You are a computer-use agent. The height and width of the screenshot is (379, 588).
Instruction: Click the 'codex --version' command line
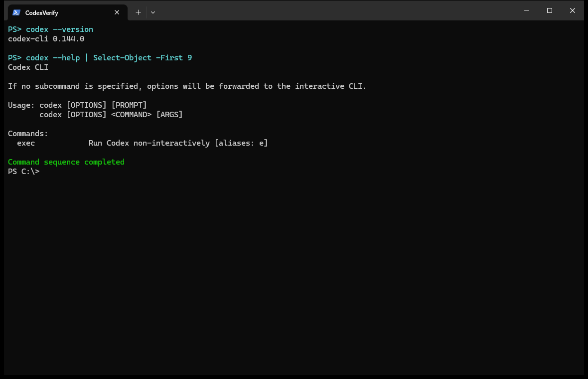[51, 29]
